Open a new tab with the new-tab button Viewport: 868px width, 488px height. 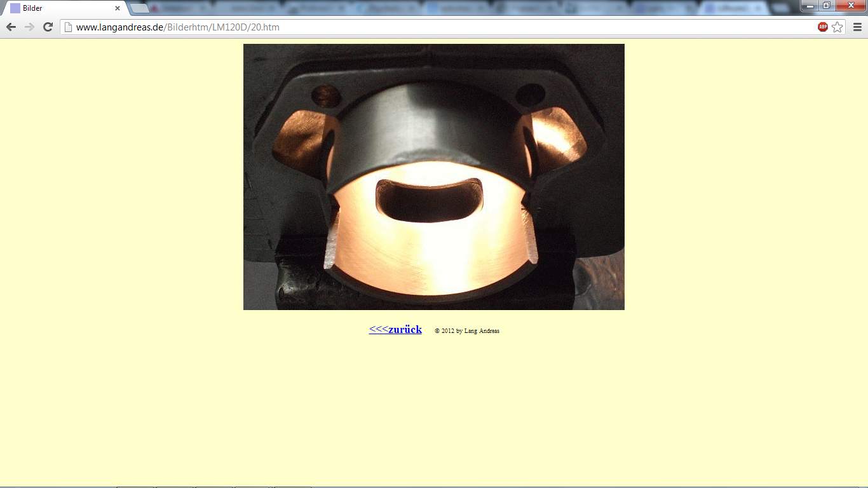click(139, 8)
